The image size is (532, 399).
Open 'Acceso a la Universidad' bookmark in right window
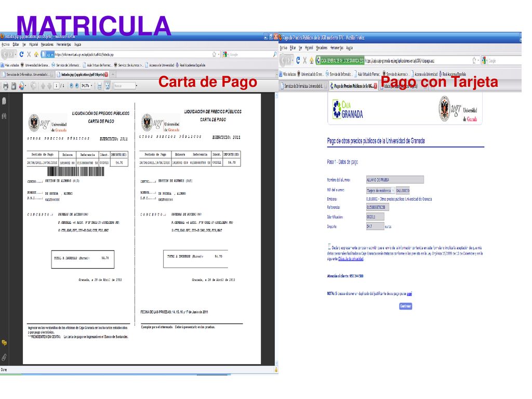coord(424,74)
